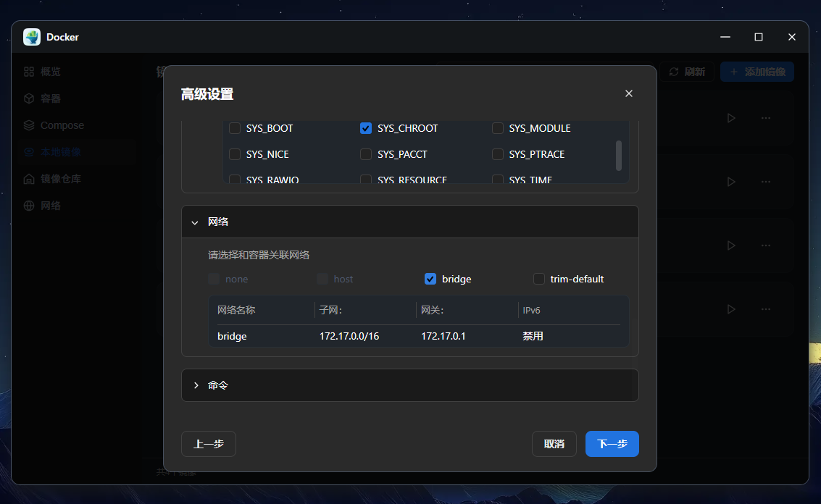821x504 pixels.
Task: Enable the SYS_BOOT capability
Action: tap(235, 128)
